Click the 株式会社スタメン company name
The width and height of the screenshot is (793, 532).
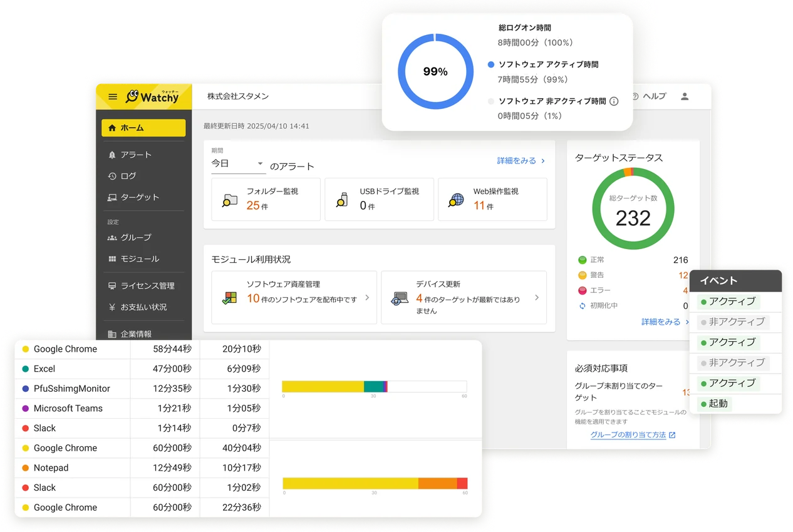click(238, 96)
